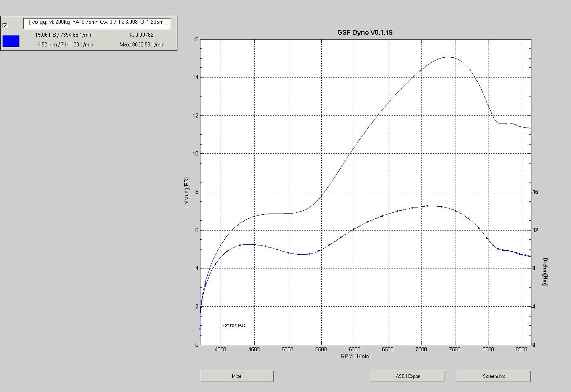The width and height of the screenshot is (571, 392).
Task: Click the vo-gg run parameters text field
Action: click(97, 23)
